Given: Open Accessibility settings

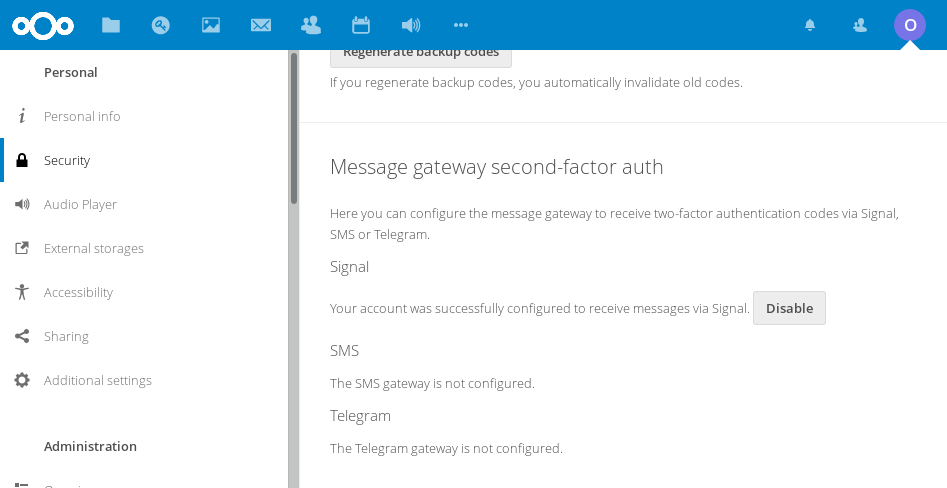Looking at the screenshot, I should coord(78,292).
